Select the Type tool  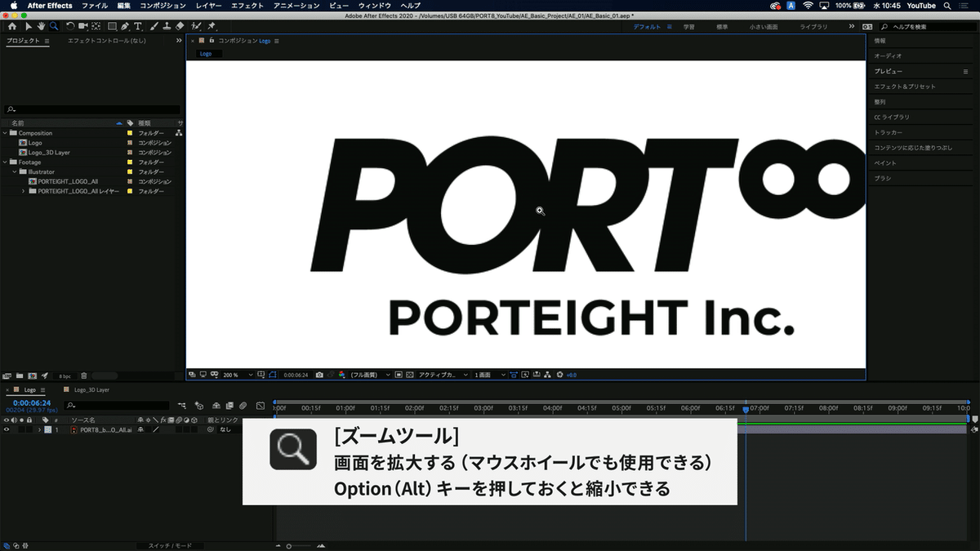[x=138, y=26]
